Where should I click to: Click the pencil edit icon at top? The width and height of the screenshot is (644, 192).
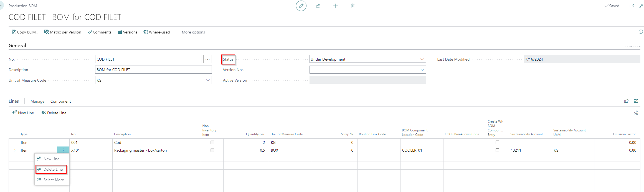[x=301, y=6]
